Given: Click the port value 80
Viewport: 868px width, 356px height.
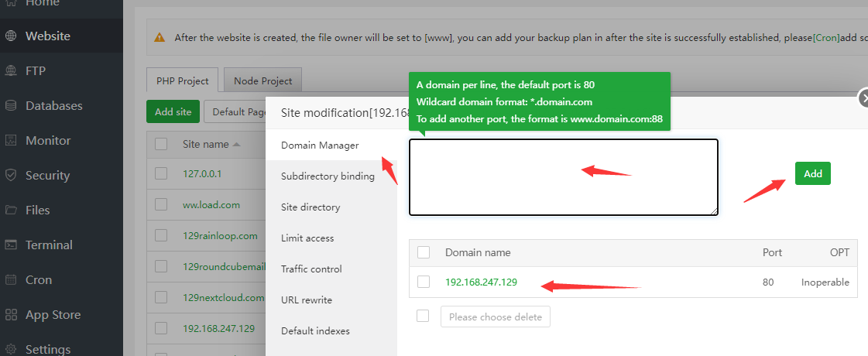Looking at the screenshot, I should coord(768,282).
